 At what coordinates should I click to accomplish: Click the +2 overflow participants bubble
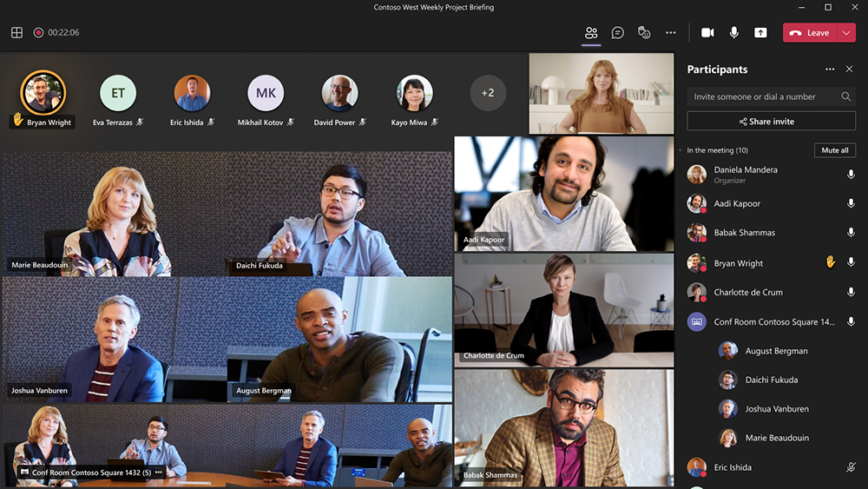click(488, 93)
